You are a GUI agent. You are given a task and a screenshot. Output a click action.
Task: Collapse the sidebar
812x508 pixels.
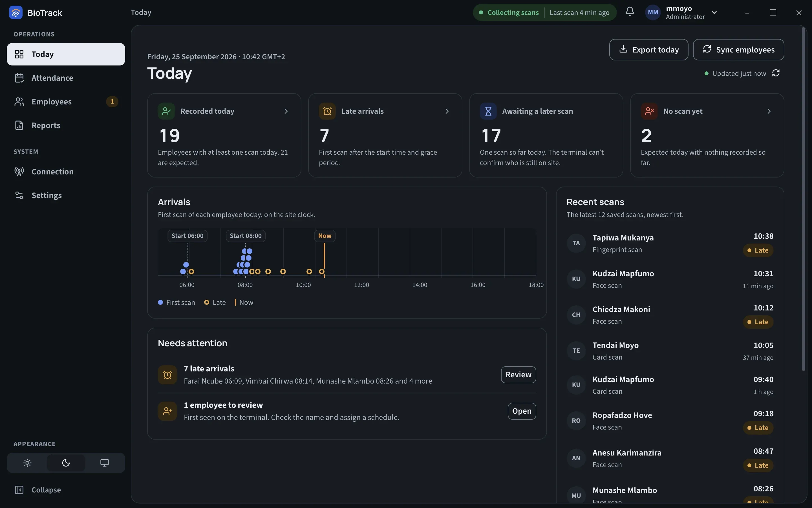coord(66,490)
